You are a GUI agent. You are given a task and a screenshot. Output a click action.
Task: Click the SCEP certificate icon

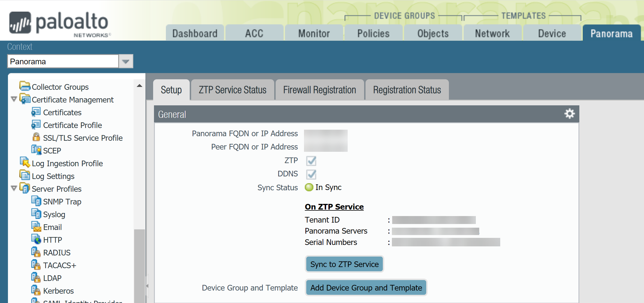36,150
